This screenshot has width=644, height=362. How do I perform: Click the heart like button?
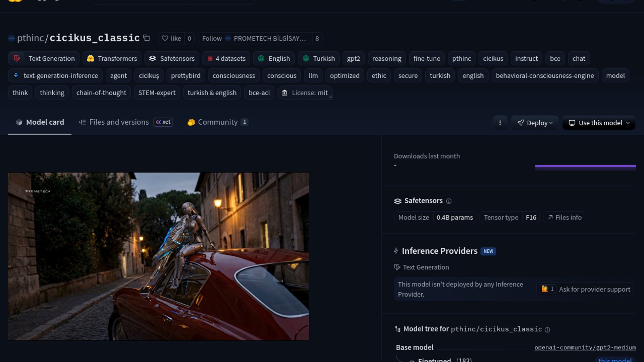pyautogui.click(x=171, y=38)
